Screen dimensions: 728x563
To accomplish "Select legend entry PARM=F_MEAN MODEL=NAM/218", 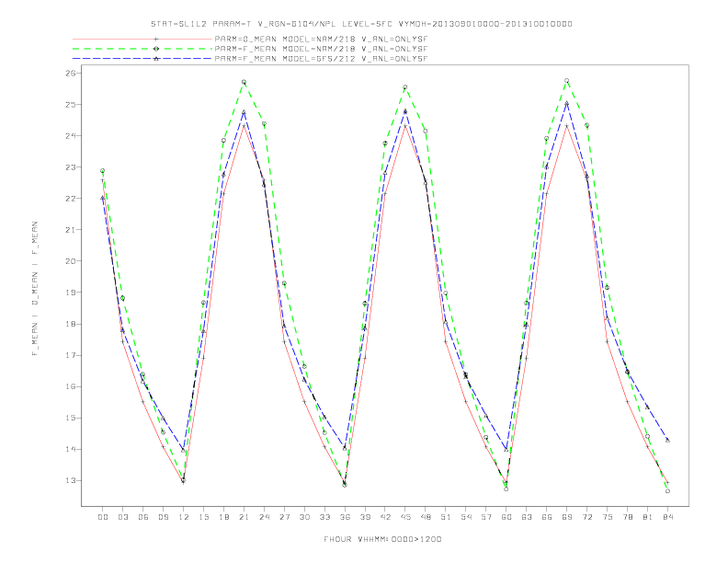I will [x=321, y=49].
